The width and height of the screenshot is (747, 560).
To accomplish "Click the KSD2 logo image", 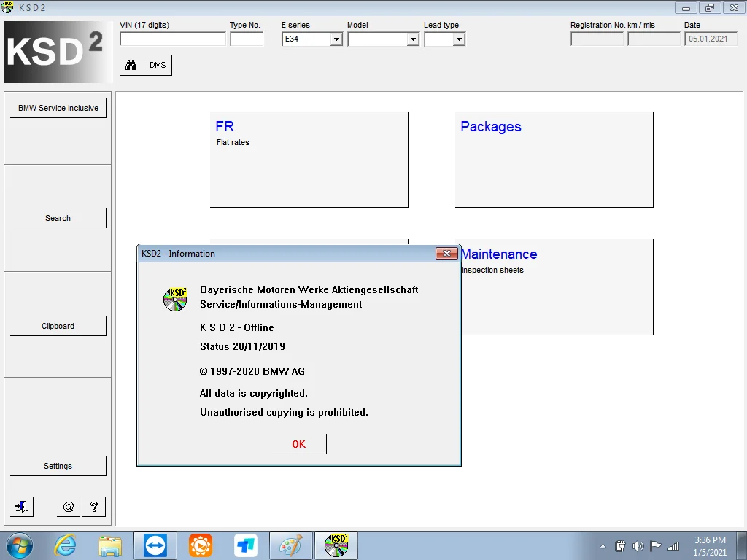I will [58, 52].
